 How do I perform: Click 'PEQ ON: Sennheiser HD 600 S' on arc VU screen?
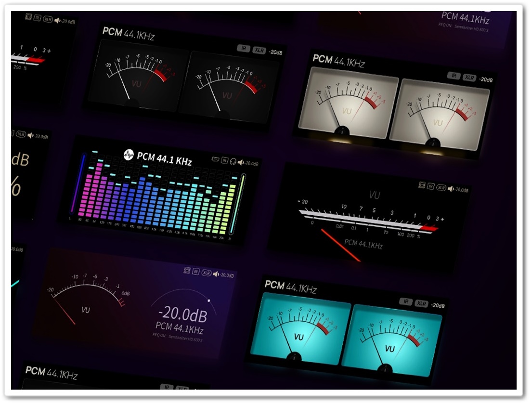click(178, 337)
